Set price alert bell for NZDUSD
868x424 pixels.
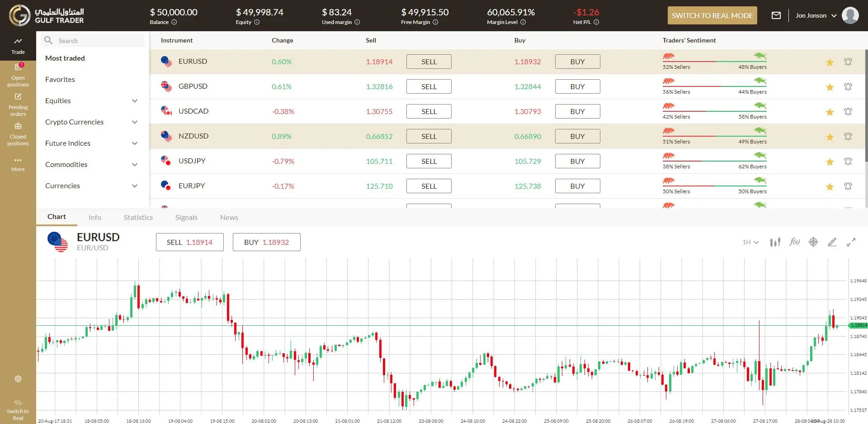(x=848, y=136)
